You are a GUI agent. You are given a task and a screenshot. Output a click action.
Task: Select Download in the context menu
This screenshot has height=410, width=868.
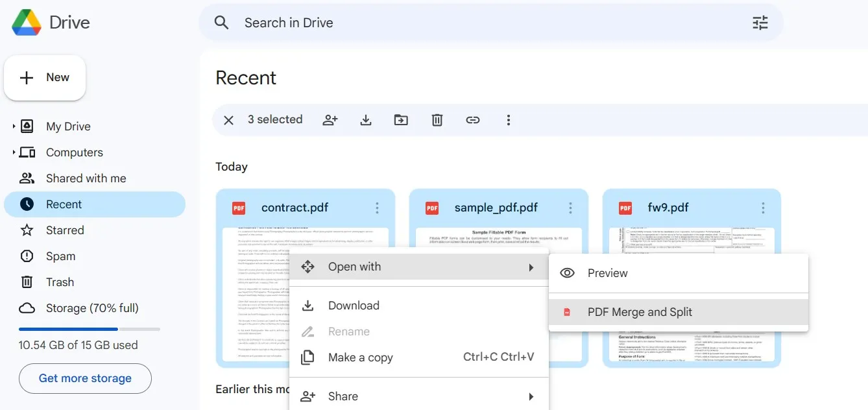point(354,306)
